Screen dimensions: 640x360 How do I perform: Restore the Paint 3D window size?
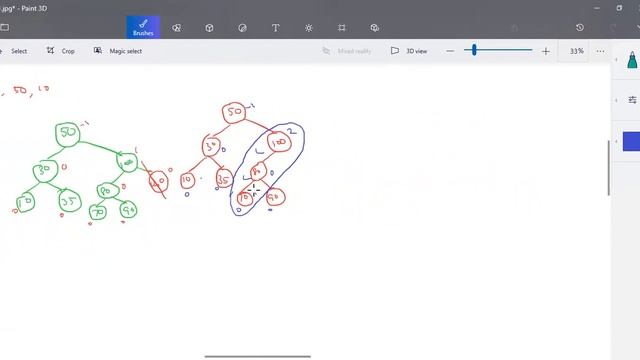click(619, 8)
